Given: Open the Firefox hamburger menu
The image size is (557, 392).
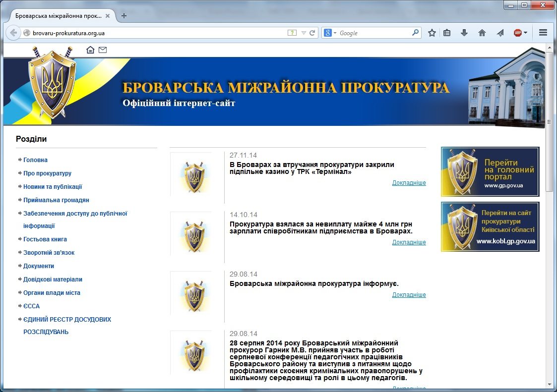Looking at the screenshot, I should (543, 33).
